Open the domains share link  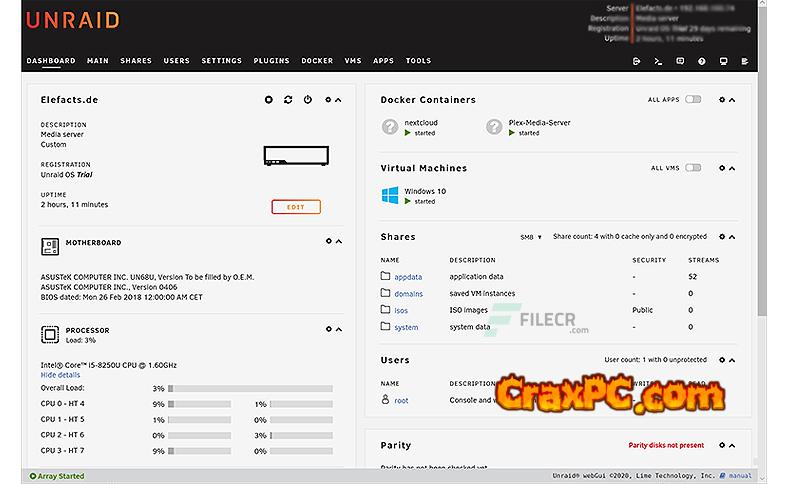tap(409, 294)
